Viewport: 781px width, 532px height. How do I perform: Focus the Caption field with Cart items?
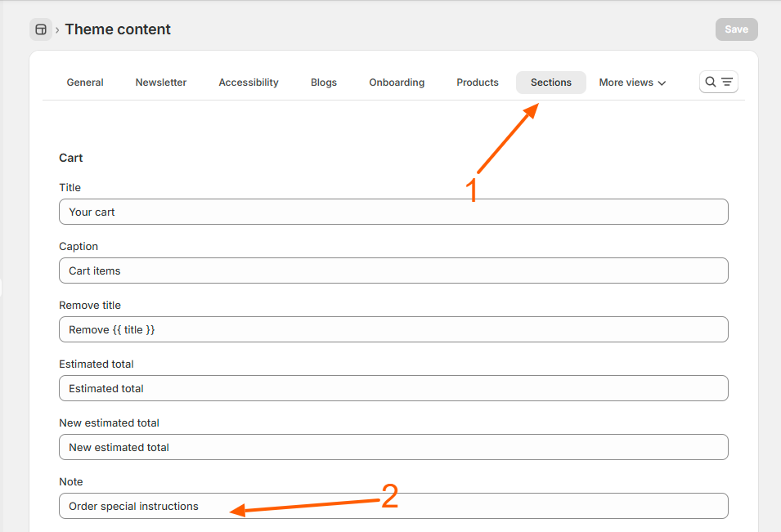pyautogui.click(x=393, y=270)
